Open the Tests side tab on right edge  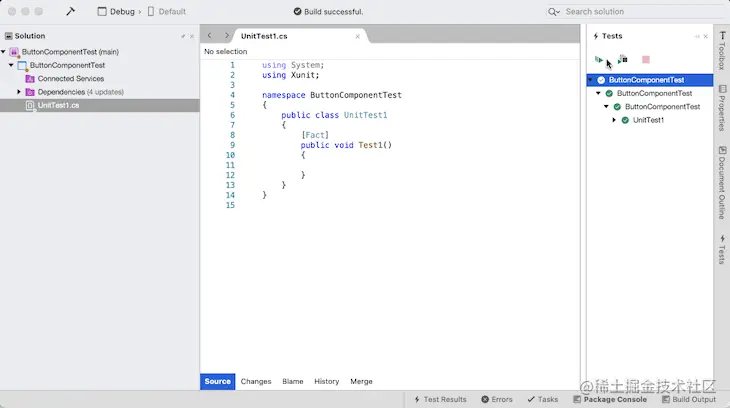(722, 250)
